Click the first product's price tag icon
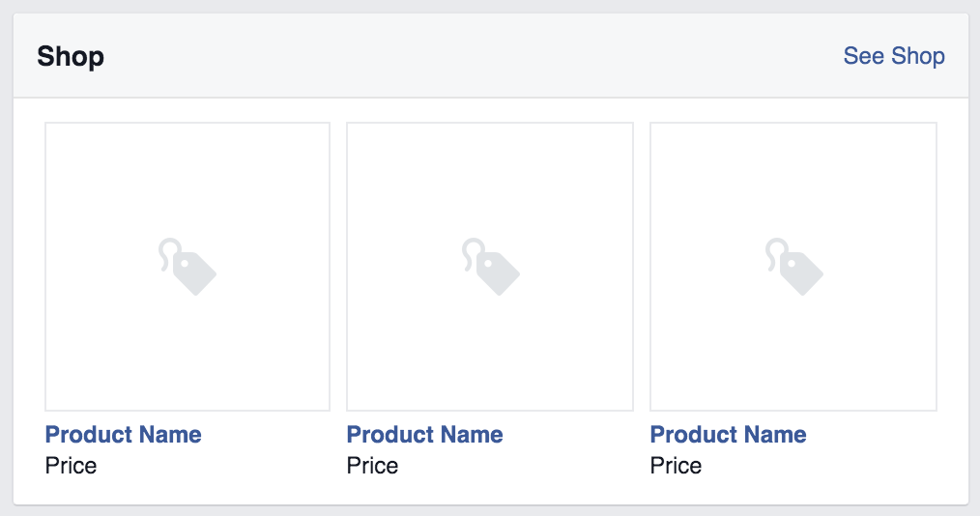980x516 pixels. coord(187,267)
